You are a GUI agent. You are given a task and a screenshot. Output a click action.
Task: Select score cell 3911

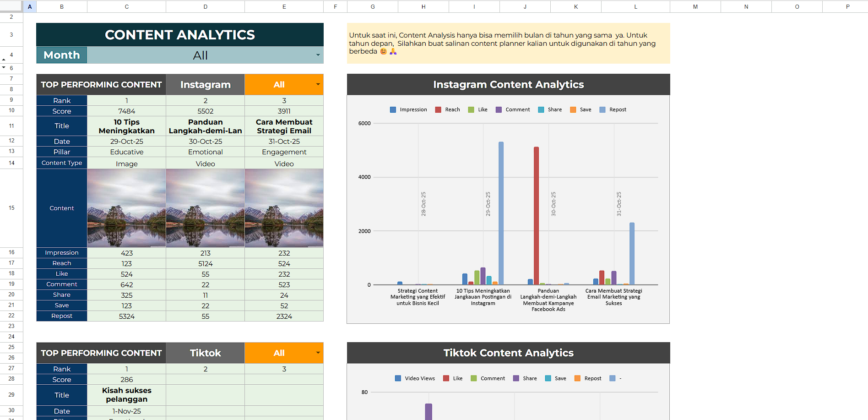click(284, 111)
